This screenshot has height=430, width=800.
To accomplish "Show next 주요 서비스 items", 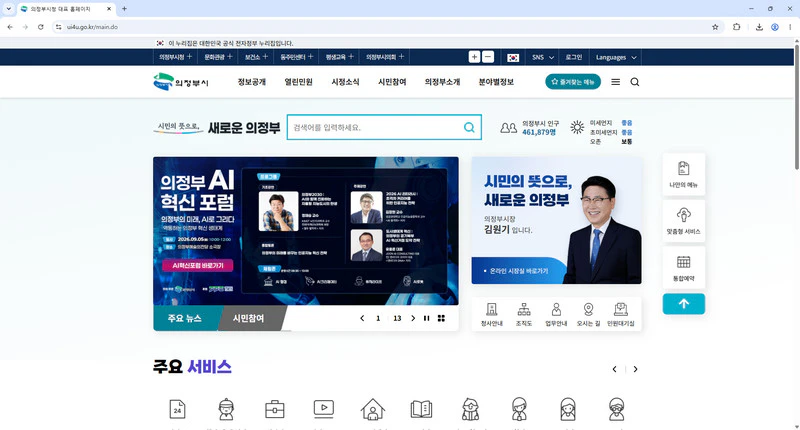I will [x=635, y=369].
